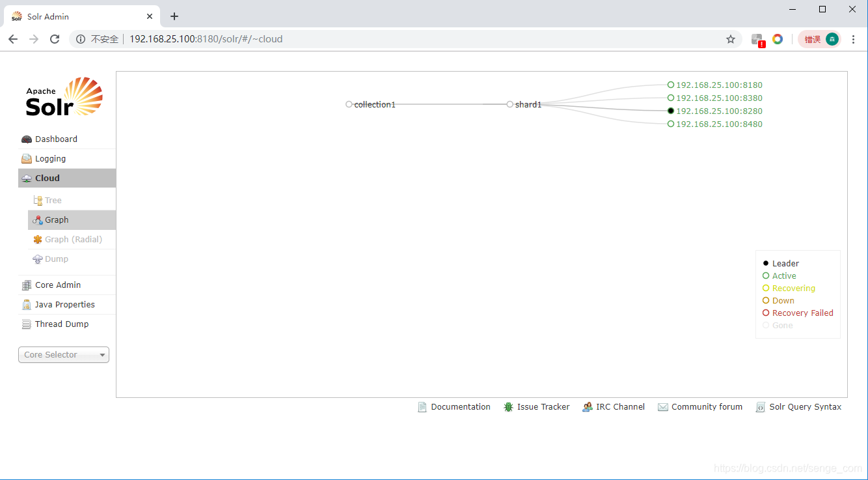
Task: Open Java Properties page
Action: click(x=67, y=305)
